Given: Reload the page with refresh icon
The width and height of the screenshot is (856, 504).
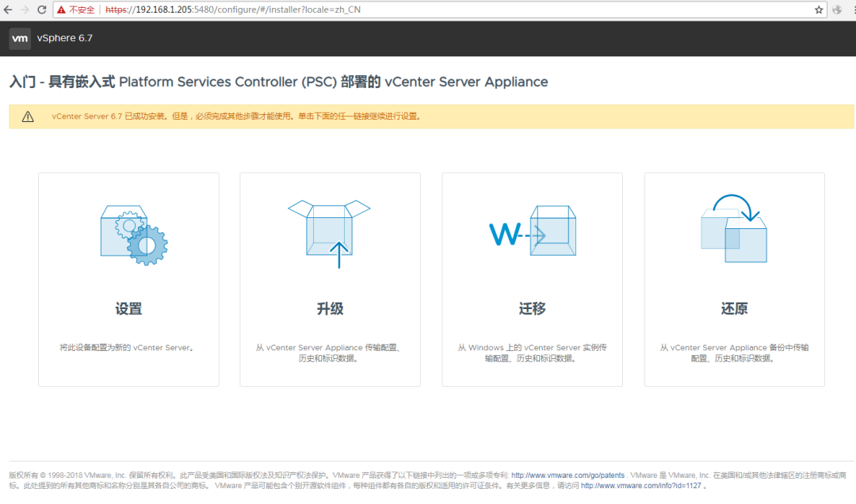Looking at the screenshot, I should point(41,10).
